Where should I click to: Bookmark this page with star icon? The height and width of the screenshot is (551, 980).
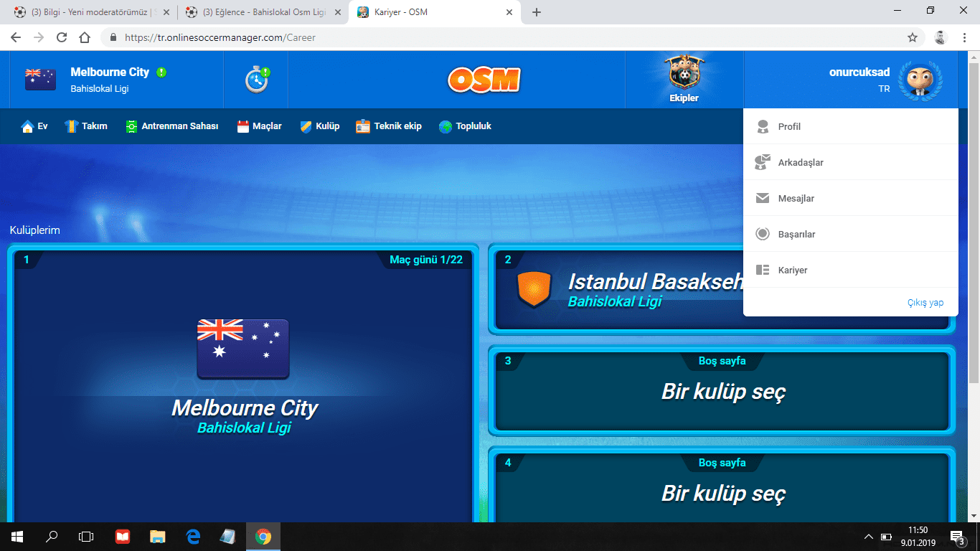coord(913,37)
